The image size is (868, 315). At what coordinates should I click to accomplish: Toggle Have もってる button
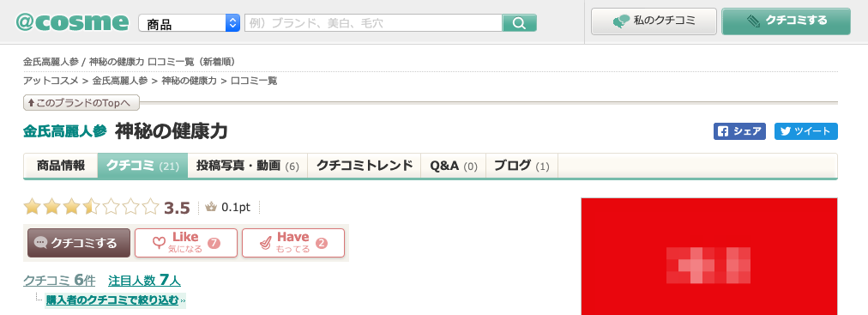tap(293, 243)
